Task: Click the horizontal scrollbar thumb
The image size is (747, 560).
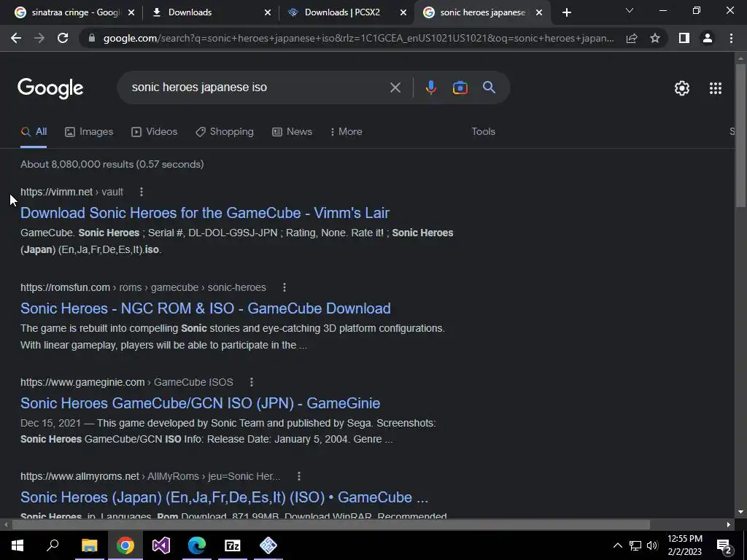Action: point(330,525)
